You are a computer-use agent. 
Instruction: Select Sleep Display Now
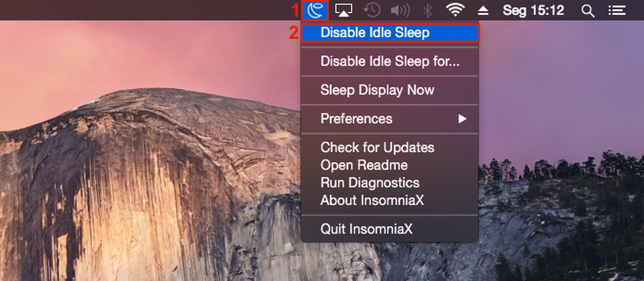click(377, 90)
